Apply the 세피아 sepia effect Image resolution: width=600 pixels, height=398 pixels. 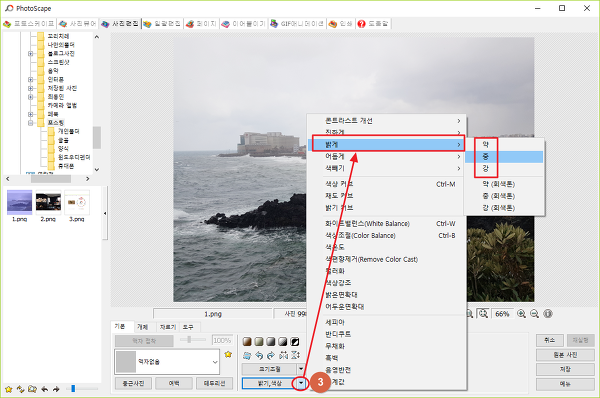[x=387, y=322]
